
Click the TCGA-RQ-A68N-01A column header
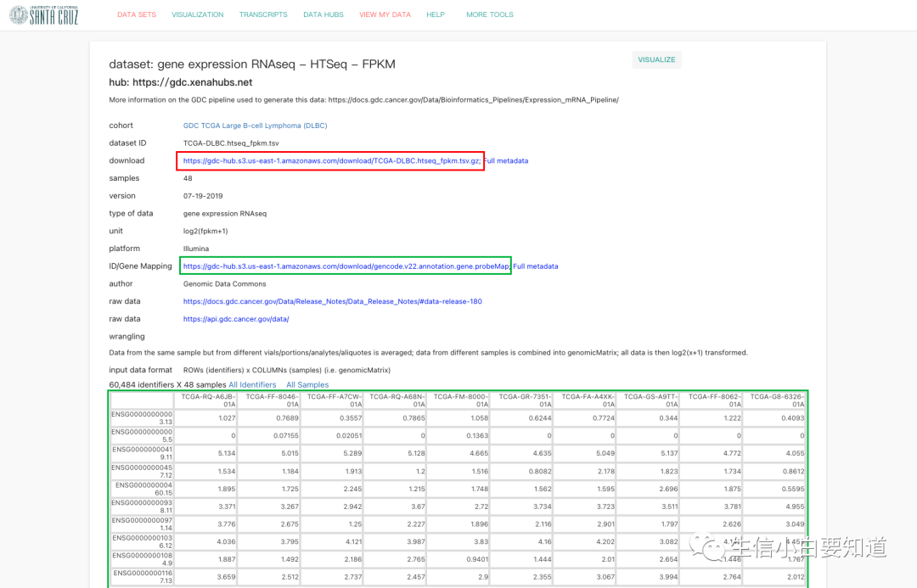click(396, 400)
